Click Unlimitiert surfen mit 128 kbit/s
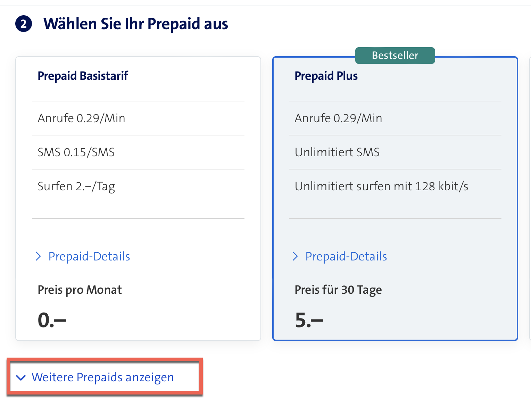This screenshot has height=407, width=532. 381,186
